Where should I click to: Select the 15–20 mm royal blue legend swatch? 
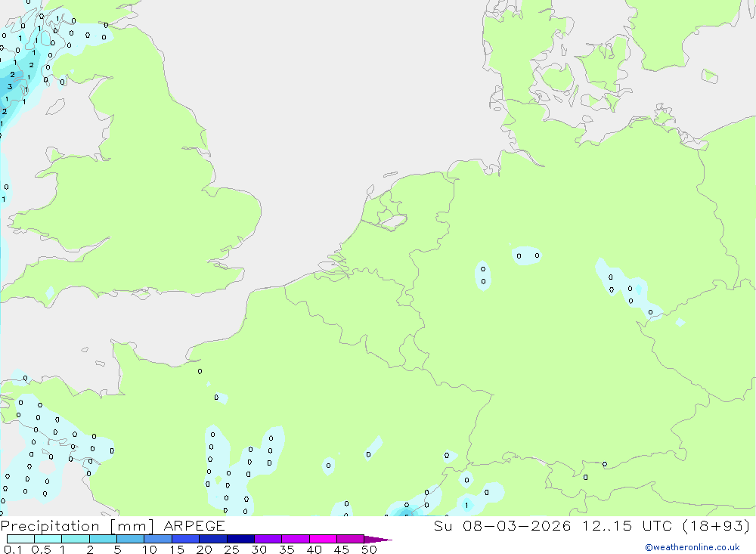pyautogui.click(x=185, y=539)
